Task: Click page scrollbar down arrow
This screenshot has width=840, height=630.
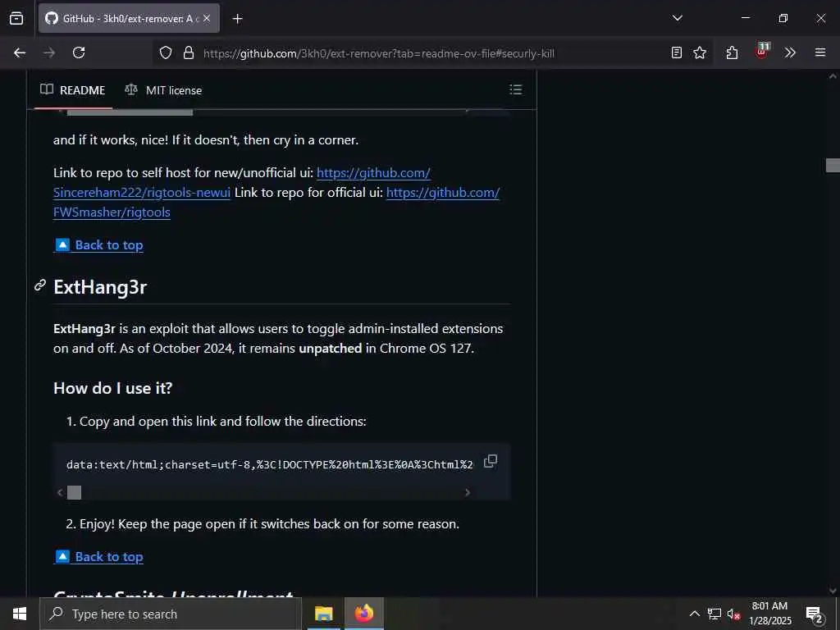Action: [x=833, y=591]
